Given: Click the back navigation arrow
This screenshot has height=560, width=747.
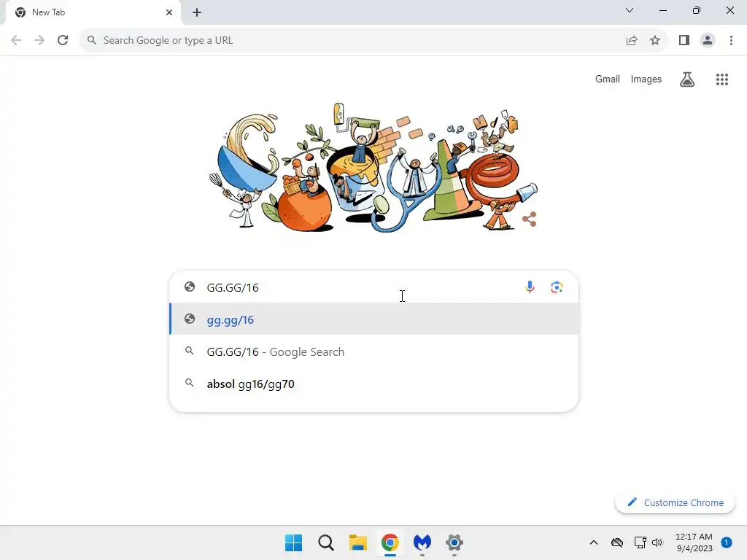Looking at the screenshot, I should coord(16,41).
